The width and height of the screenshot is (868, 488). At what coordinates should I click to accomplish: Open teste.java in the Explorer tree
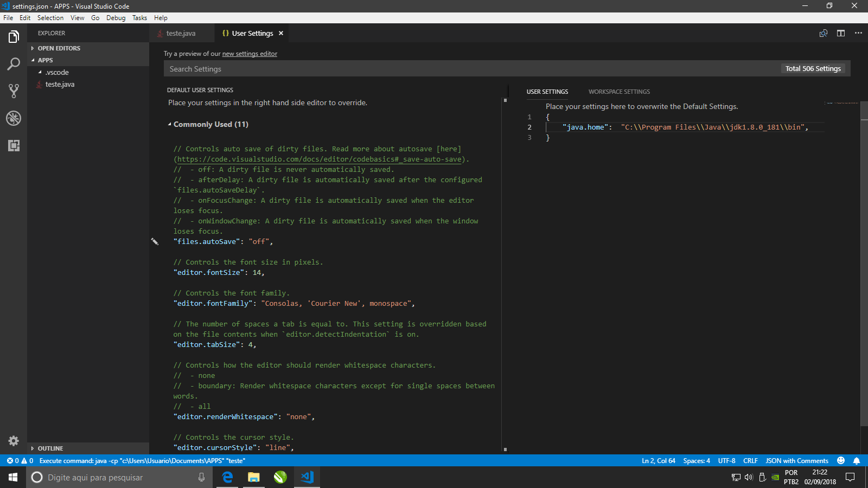coord(88,84)
